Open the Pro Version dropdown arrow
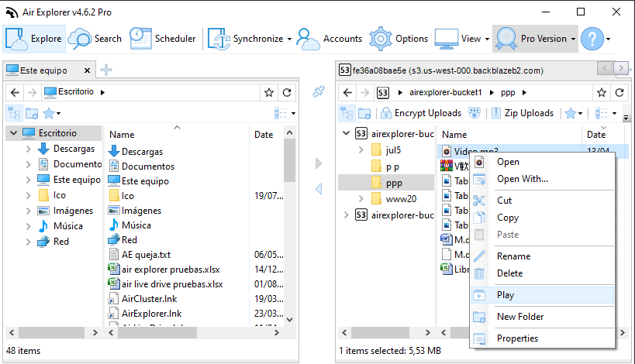The height and width of the screenshot is (364, 635). 573,39
